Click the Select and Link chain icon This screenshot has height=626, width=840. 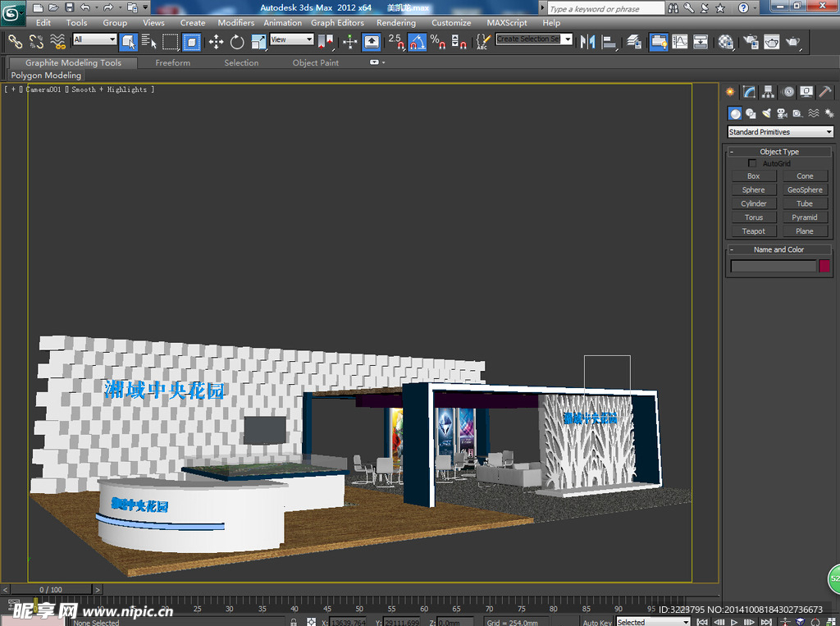pos(15,41)
